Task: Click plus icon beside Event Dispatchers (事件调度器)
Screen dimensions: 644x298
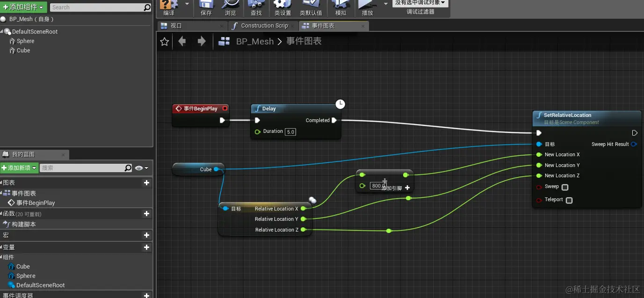Action: tap(146, 295)
